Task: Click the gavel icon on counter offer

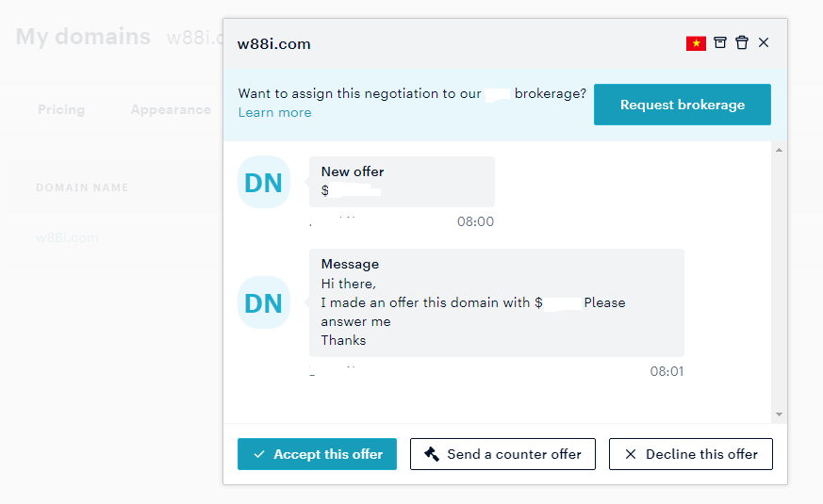Action: click(432, 454)
